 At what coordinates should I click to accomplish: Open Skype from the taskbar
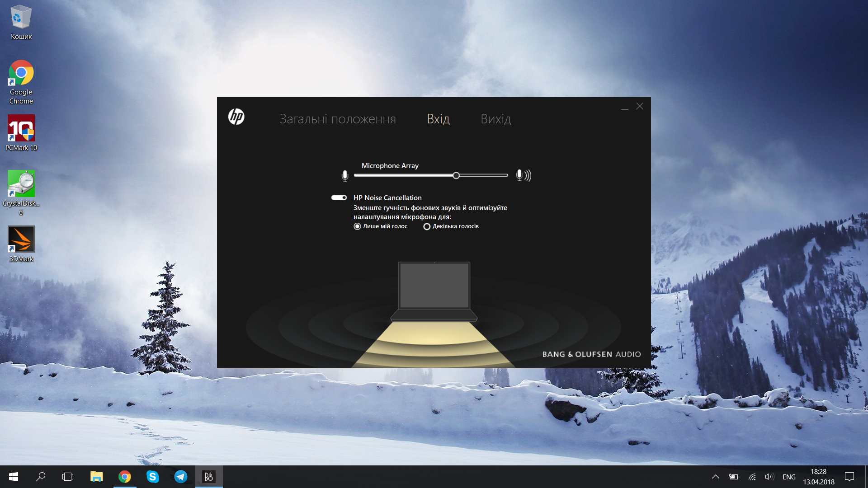tap(153, 477)
